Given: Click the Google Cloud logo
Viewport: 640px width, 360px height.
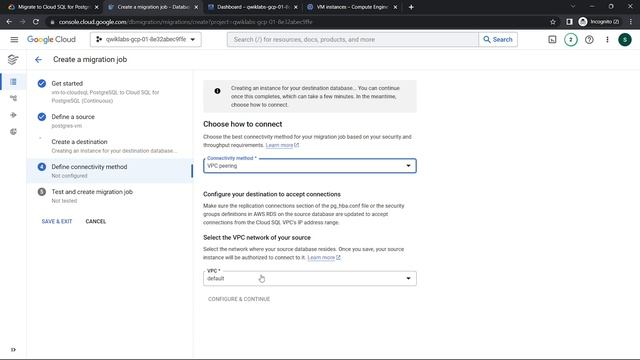Looking at the screenshot, I should click(51, 40).
